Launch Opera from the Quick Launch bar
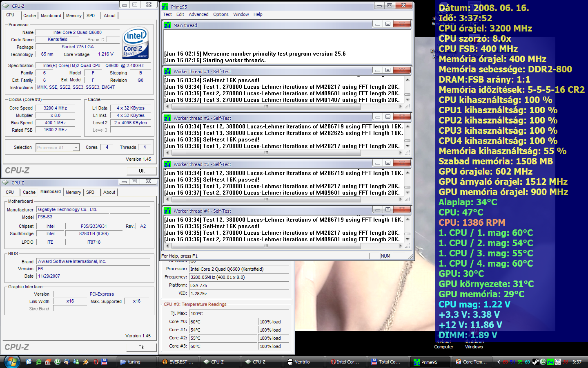The width and height of the screenshot is (588, 368). pyautogui.click(x=95, y=362)
